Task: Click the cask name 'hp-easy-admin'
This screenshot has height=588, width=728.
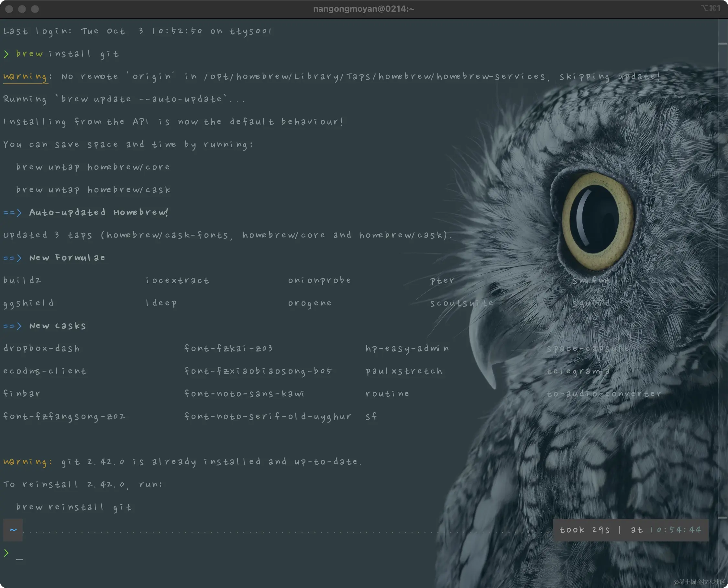Action: [x=407, y=348]
